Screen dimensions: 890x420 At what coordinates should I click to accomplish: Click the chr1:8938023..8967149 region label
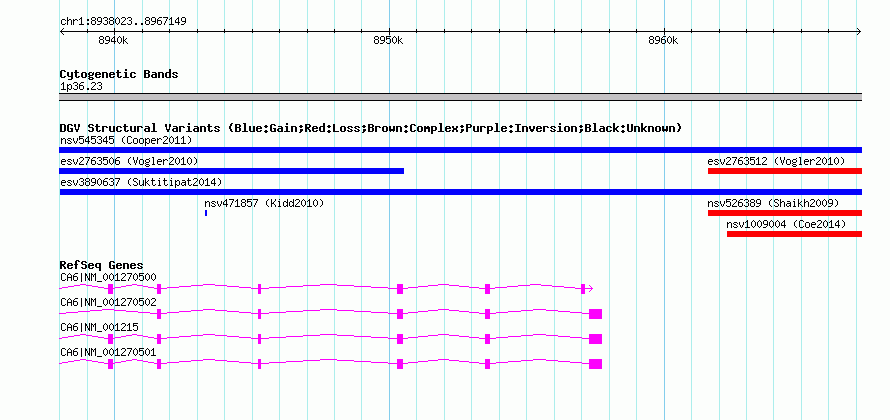[x=123, y=22]
